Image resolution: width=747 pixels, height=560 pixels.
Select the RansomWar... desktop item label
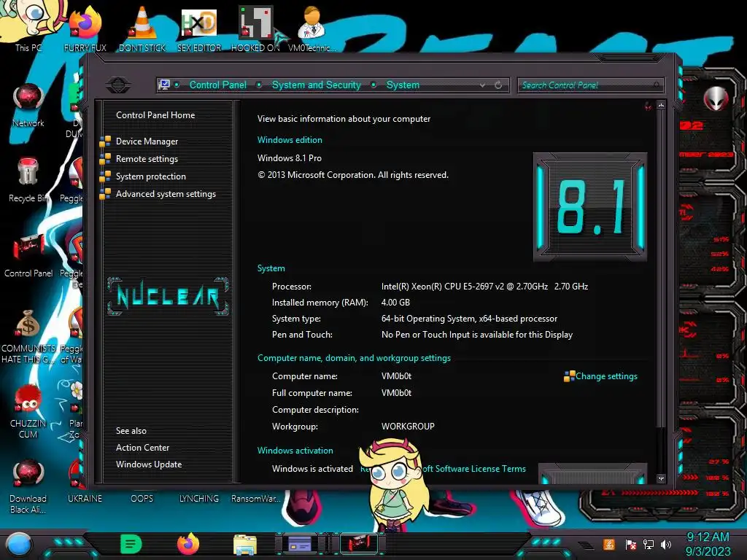[255, 499]
